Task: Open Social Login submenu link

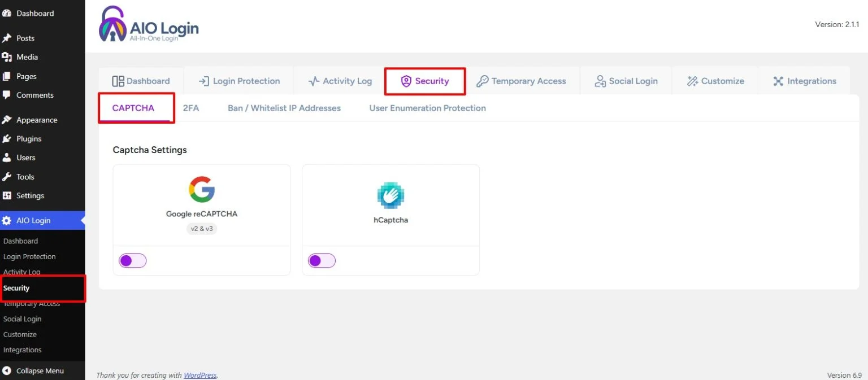Action: 22,319
